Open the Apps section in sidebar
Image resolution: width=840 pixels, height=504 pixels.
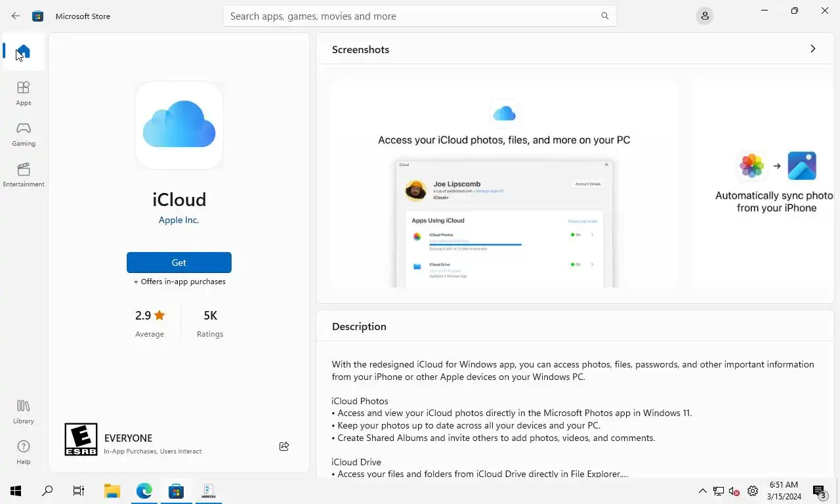click(24, 93)
